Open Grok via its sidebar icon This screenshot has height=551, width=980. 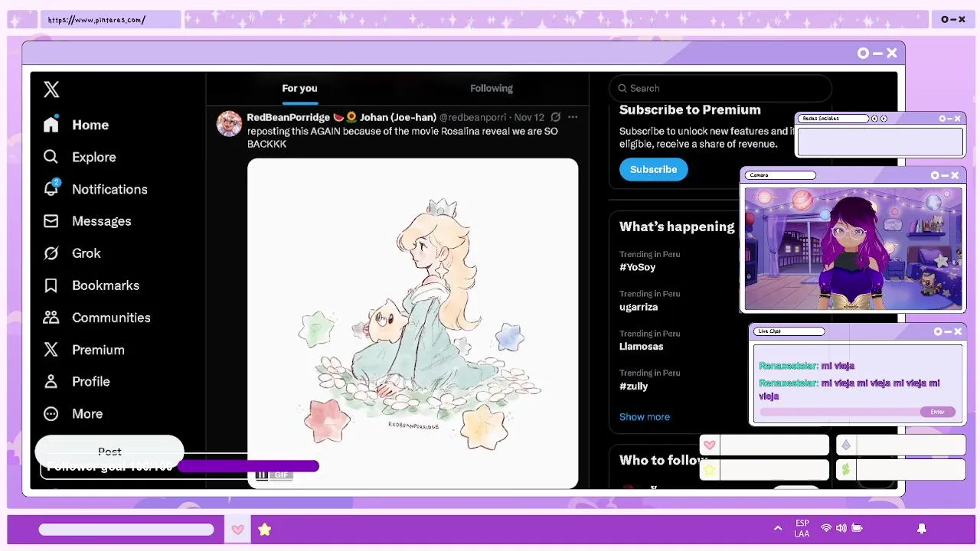coord(51,253)
